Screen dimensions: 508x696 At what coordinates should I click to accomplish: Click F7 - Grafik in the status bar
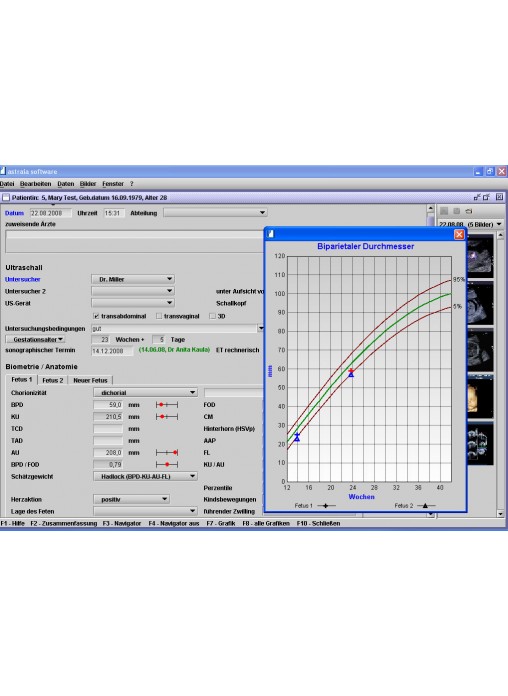[221, 523]
